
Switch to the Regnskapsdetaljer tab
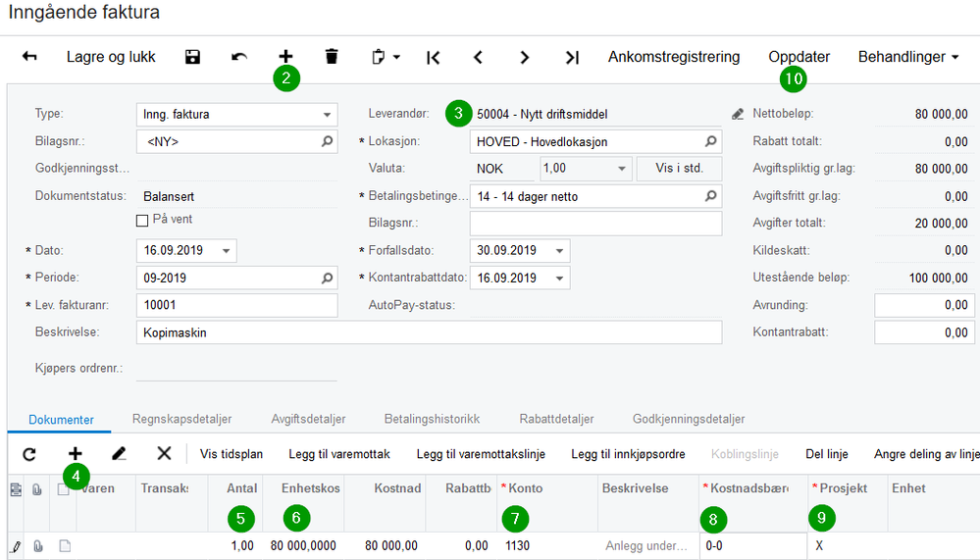pyautogui.click(x=181, y=419)
